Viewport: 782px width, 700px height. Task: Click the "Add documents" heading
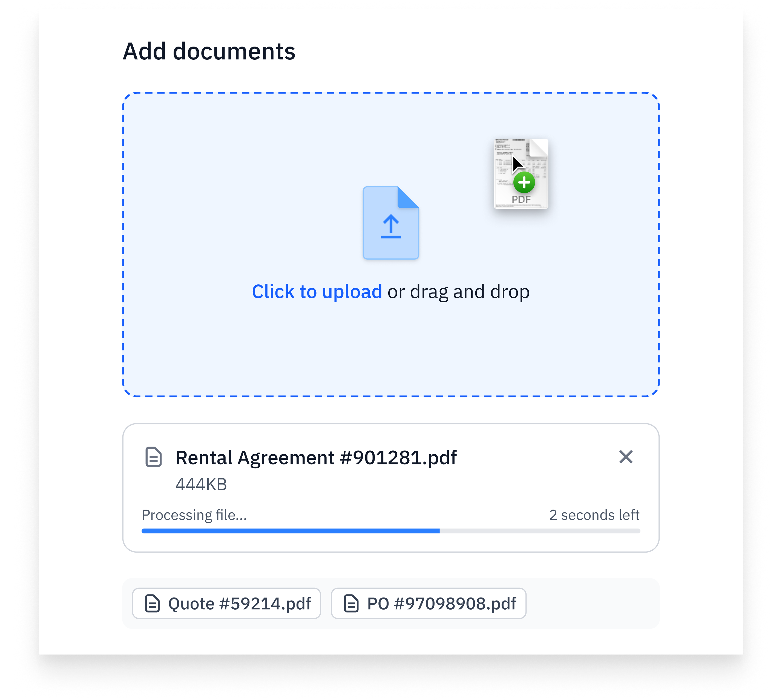(x=209, y=51)
